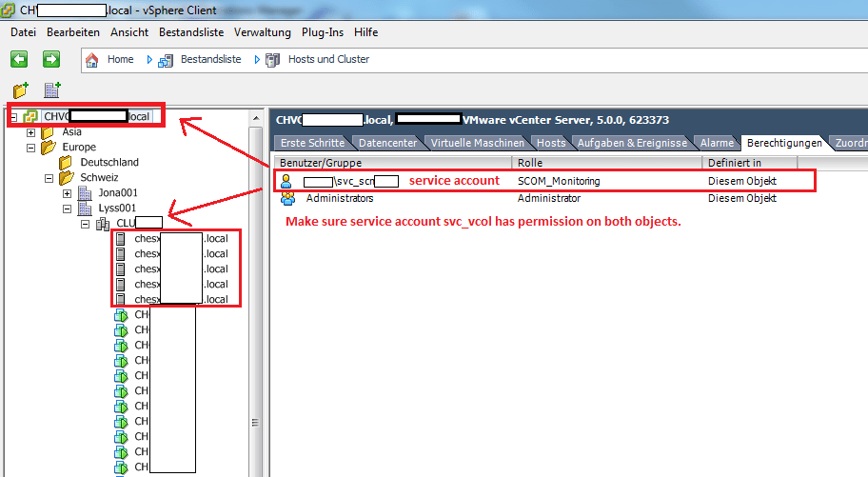Collapse the Schweiz folder node
This screenshot has height=477, width=868.
(x=49, y=178)
